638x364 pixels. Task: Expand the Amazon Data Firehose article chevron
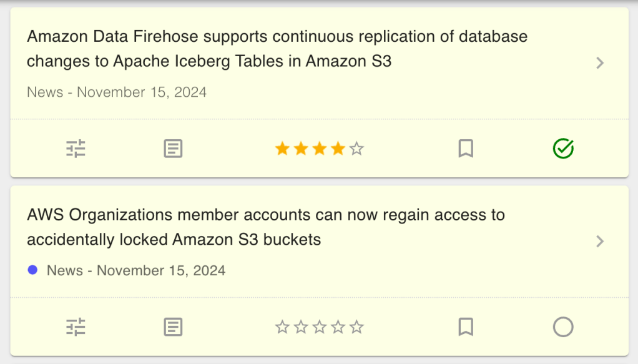pyautogui.click(x=600, y=62)
